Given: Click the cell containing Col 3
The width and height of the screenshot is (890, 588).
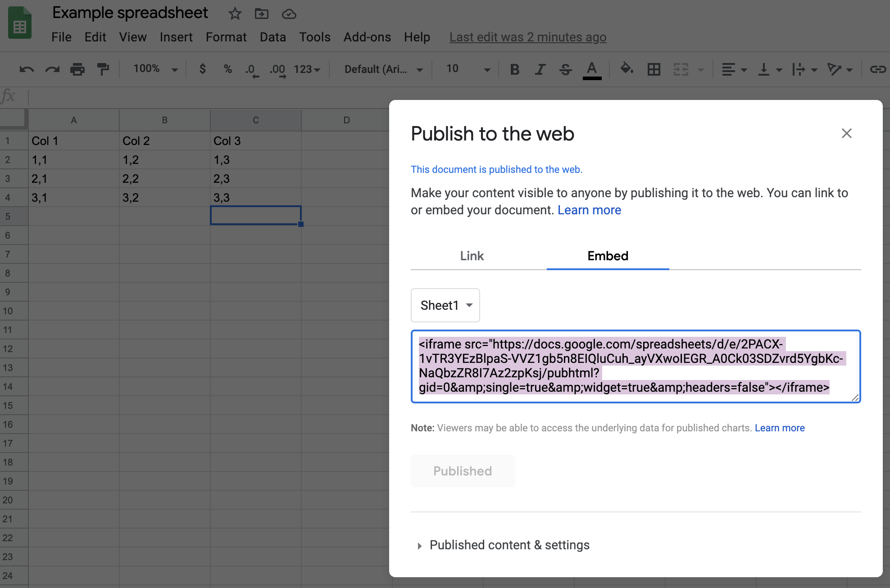Looking at the screenshot, I should pos(256,141).
